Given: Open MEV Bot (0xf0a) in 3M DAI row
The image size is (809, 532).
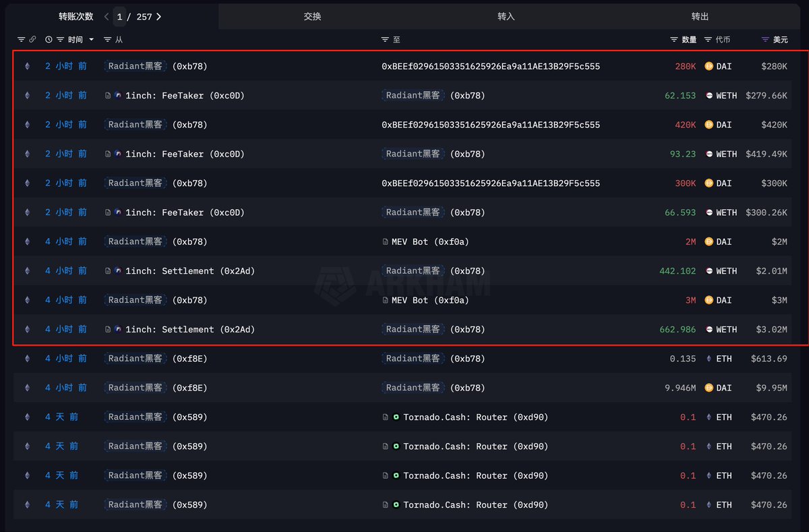Looking at the screenshot, I should point(430,300).
